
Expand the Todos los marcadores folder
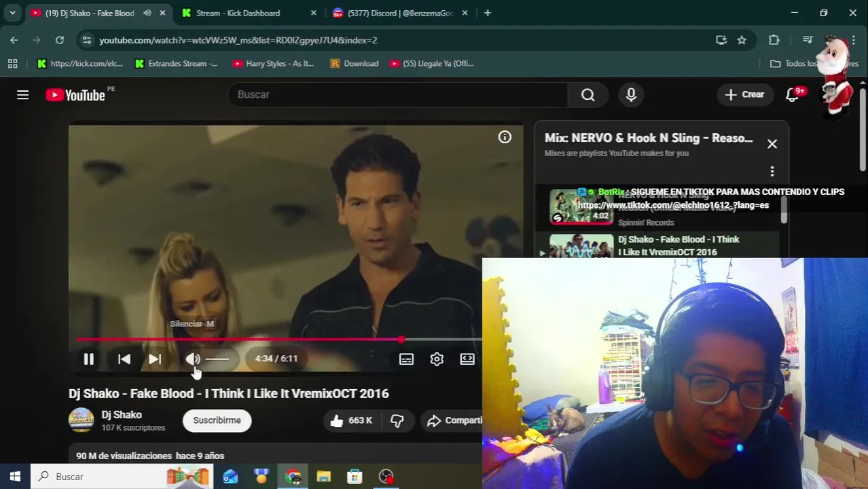[814, 63]
